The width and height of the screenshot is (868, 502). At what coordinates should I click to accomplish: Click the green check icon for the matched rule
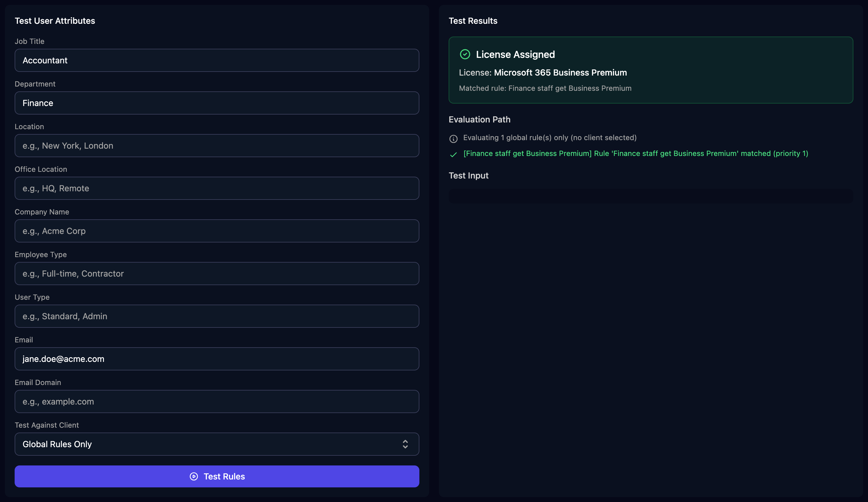[x=453, y=155]
